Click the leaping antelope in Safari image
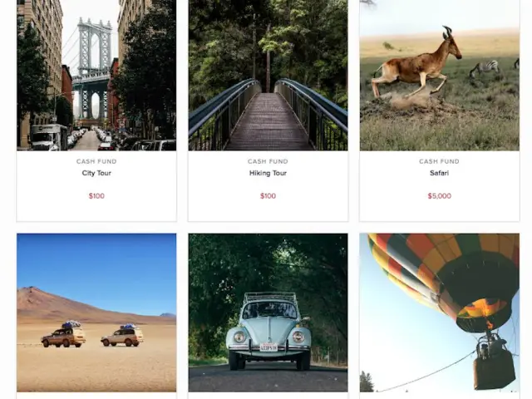 tap(416, 64)
